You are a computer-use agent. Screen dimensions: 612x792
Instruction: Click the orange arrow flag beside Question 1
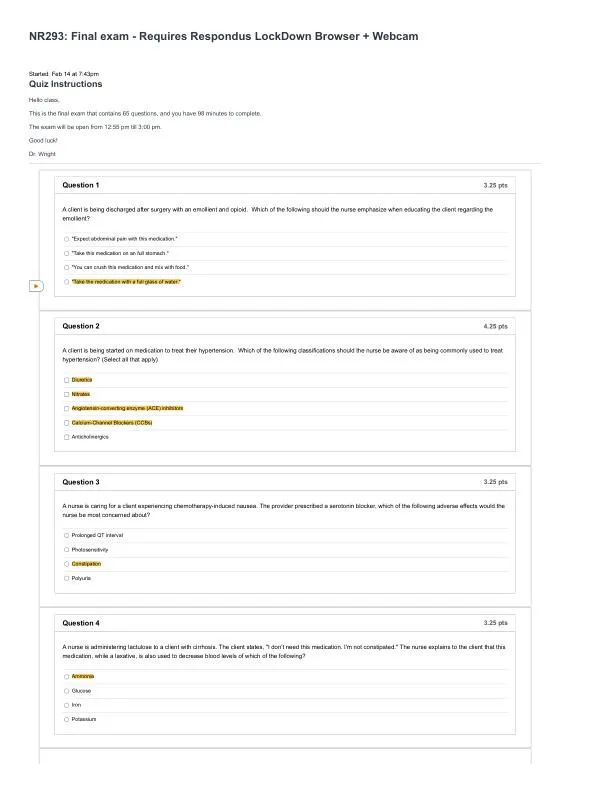(x=36, y=286)
